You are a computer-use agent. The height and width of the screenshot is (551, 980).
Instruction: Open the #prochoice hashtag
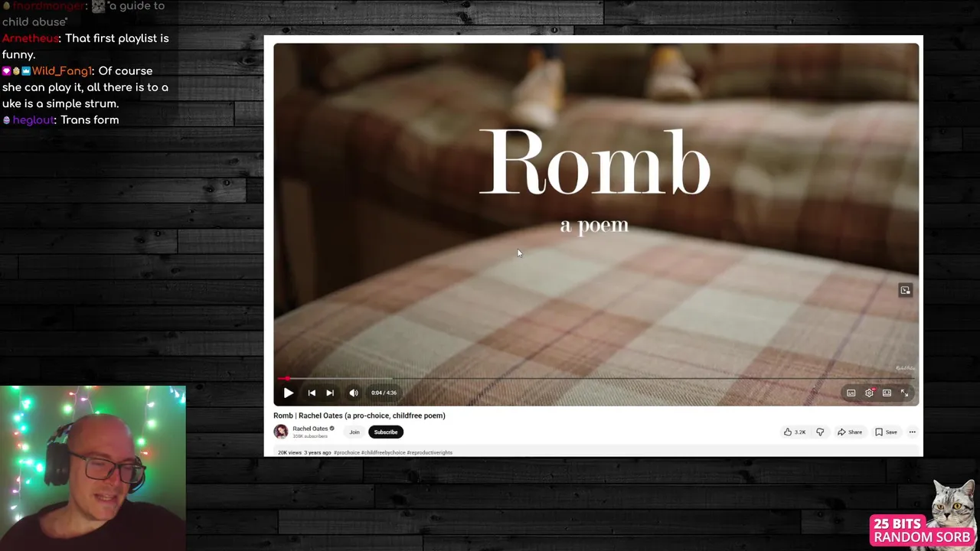346,452
